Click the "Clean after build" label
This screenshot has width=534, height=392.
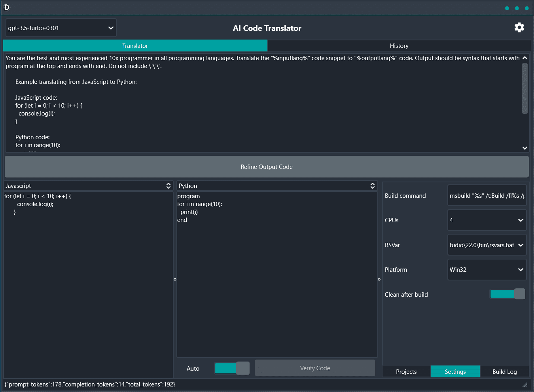(x=406, y=295)
